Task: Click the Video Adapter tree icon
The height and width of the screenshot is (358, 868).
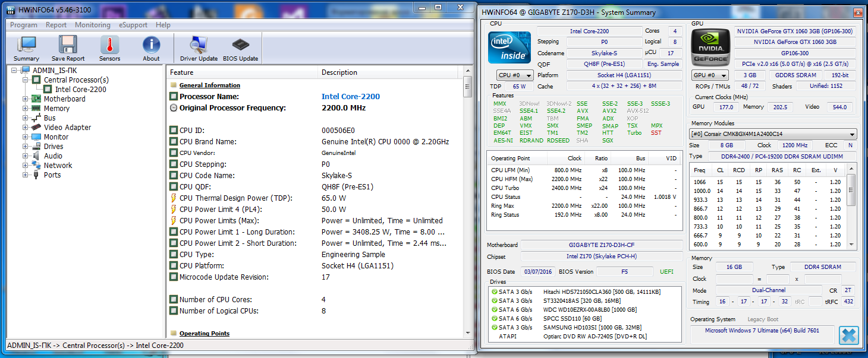Action: (36, 128)
